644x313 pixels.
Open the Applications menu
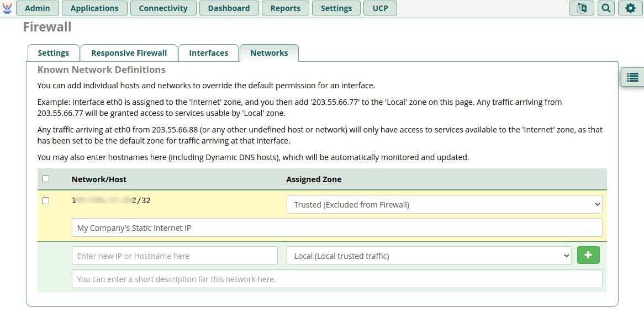tap(94, 8)
